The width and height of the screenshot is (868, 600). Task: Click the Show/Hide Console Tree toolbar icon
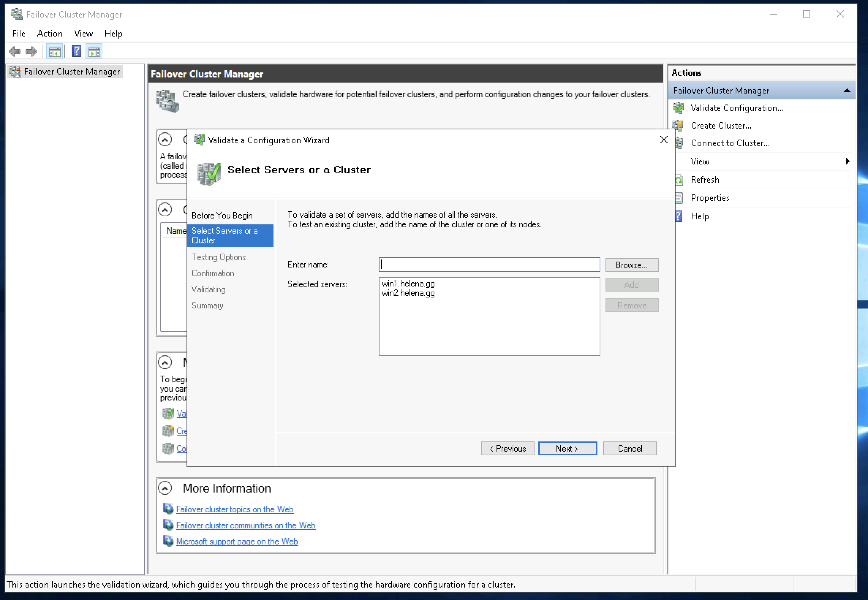click(x=54, y=52)
